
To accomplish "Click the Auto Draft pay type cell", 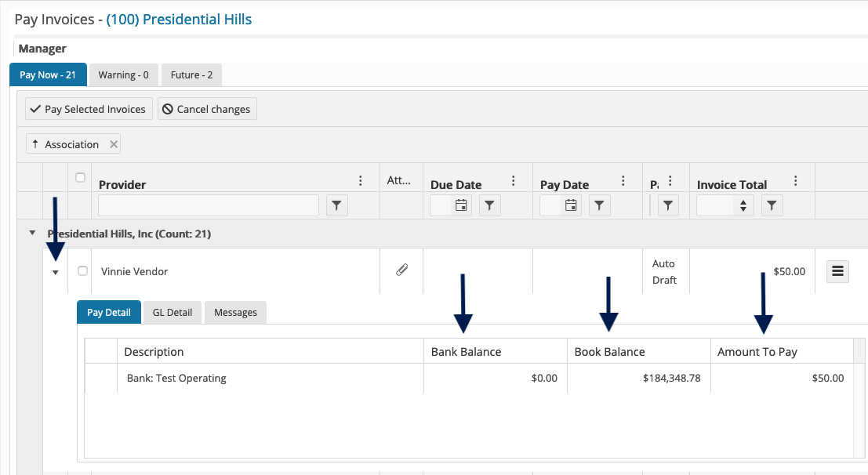I will [664, 271].
